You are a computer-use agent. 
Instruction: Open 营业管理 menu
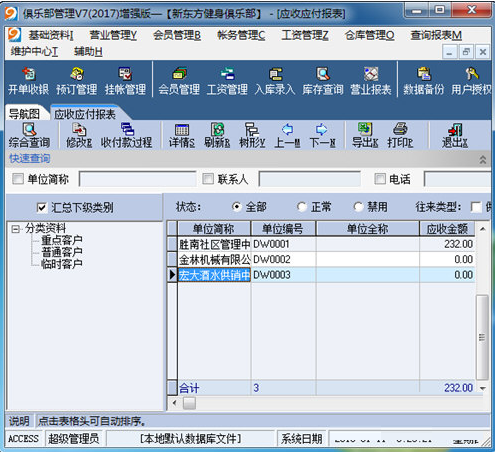[113, 35]
